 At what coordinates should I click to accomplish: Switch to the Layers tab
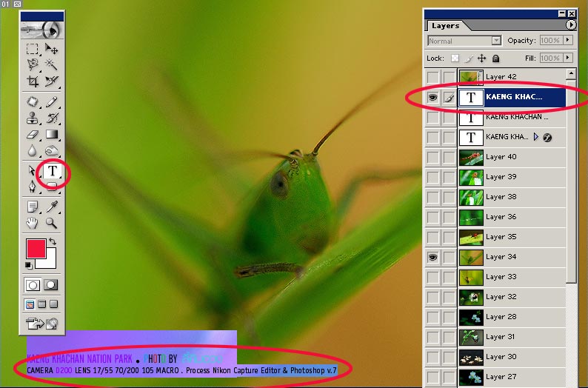coord(445,25)
